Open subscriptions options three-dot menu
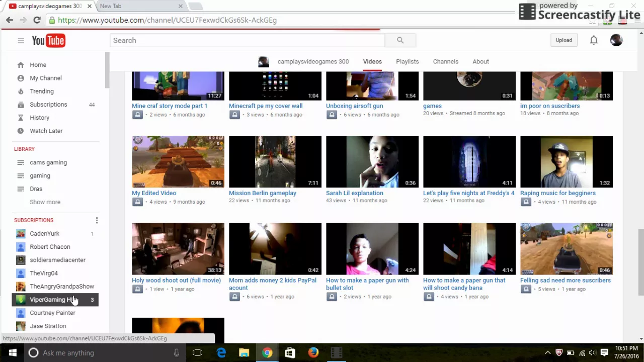Screen dimensions: 644x362 coord(97,220)
